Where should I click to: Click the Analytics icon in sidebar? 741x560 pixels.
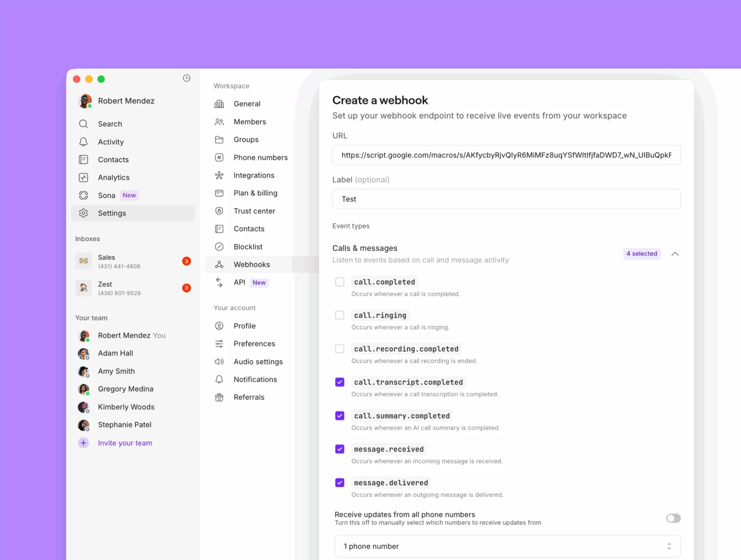click(83, 177)
